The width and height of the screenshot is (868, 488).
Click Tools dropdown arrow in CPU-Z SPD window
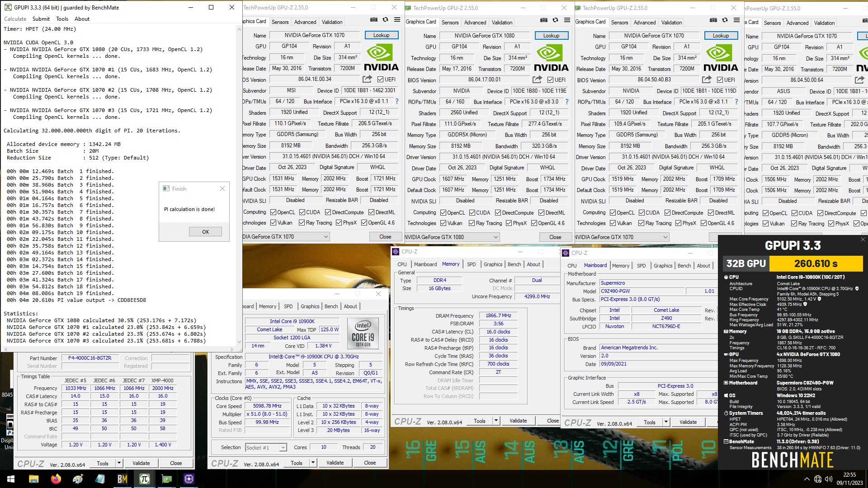tap(119, 463)
